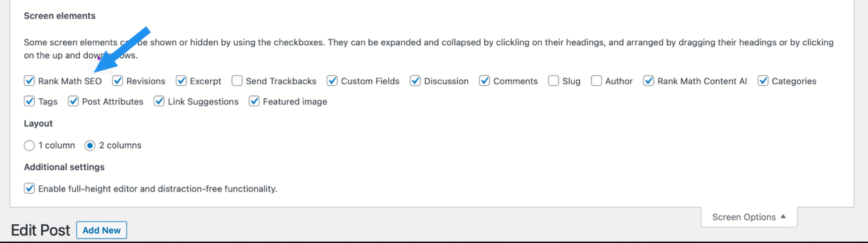Screen dimensions: 868x243
Task: Uncheck the Tags checkbox
Action: coord(29,102)
